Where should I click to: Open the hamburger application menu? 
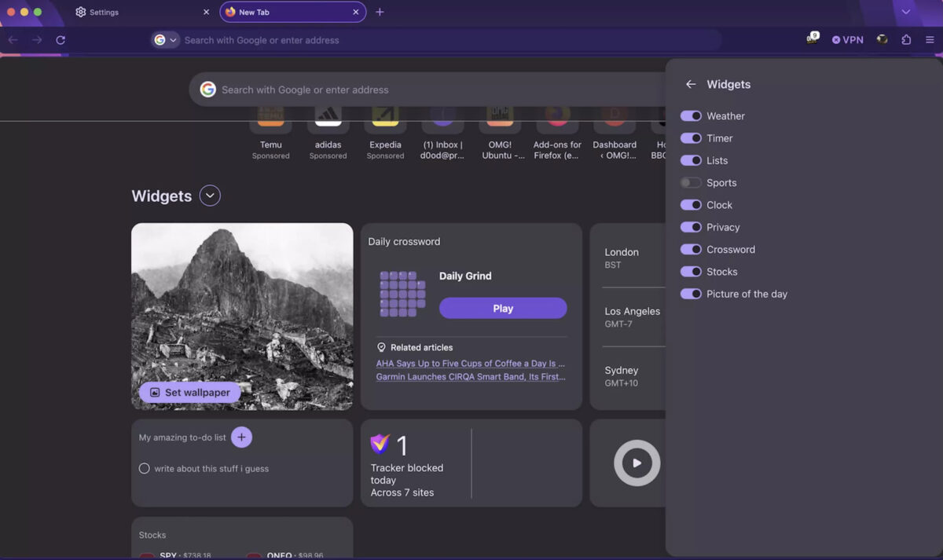[930, 40]
